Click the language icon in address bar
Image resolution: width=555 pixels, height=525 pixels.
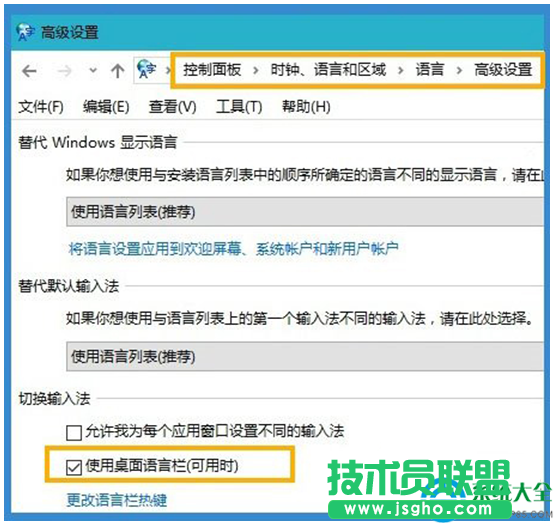tap(146, 69)
